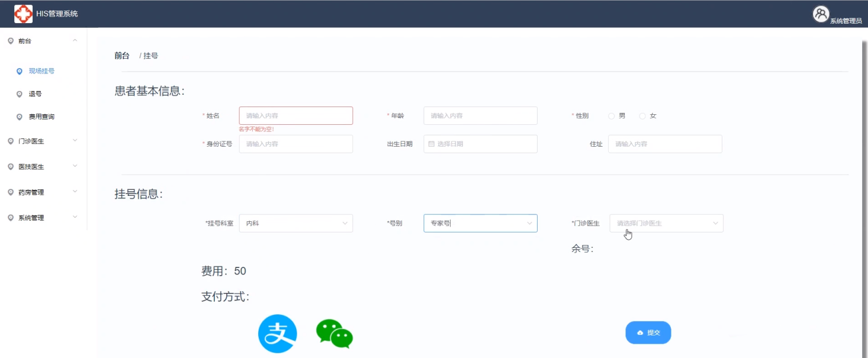Open the 挂号科室 department dropdown

(x=295, y=223)
